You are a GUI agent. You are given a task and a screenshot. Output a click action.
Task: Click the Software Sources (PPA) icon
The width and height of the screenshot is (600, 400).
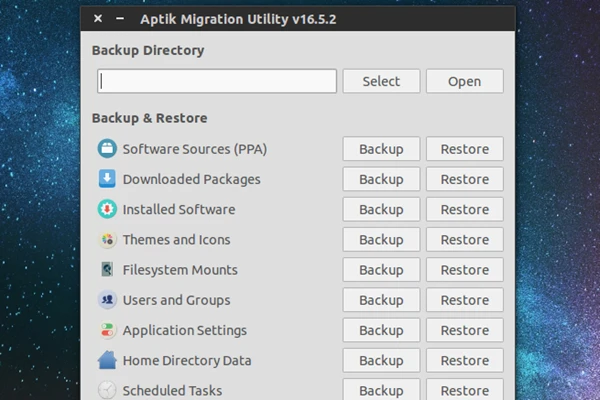point(107,149)
